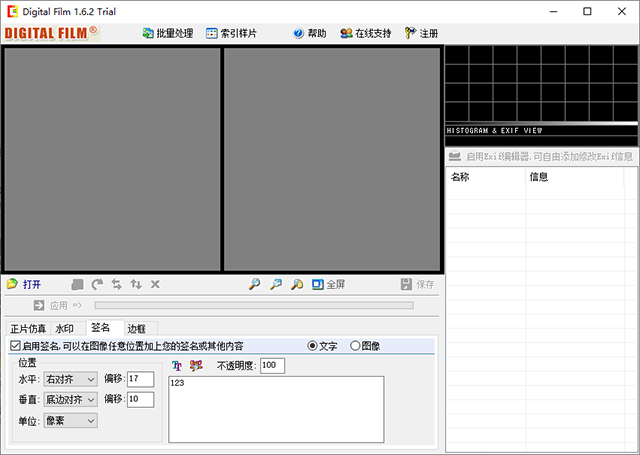Click the 打开 (Open) file icon
This screenshot has height=455, width=640.
(x=13, y=284)
